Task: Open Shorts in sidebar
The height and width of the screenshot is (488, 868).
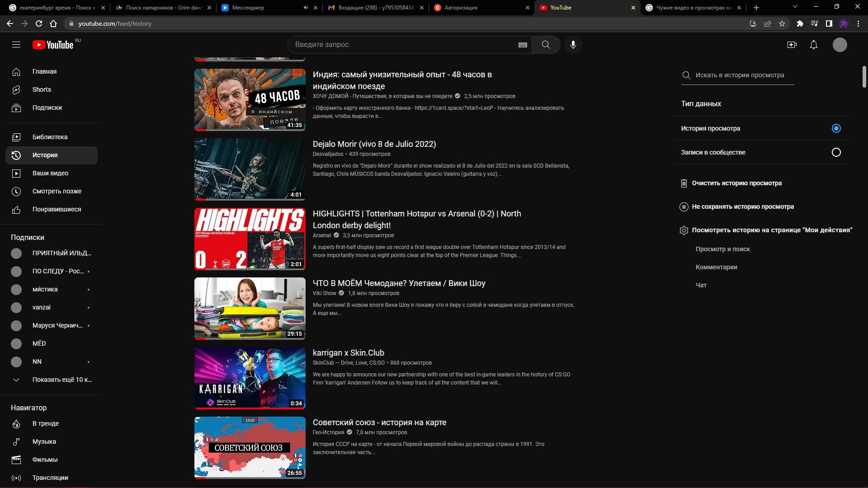Action: (52, 89)
